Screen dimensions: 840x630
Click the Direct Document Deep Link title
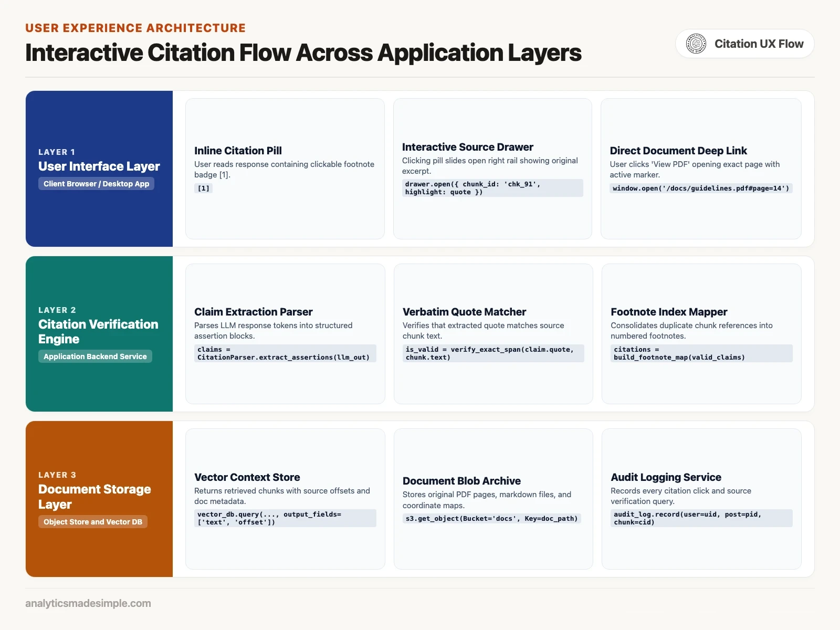(x=678, y=151)
